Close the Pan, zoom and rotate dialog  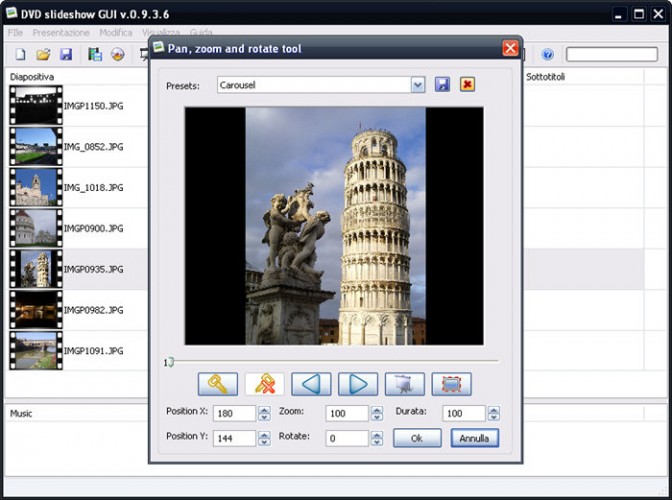tap(510, 48)
